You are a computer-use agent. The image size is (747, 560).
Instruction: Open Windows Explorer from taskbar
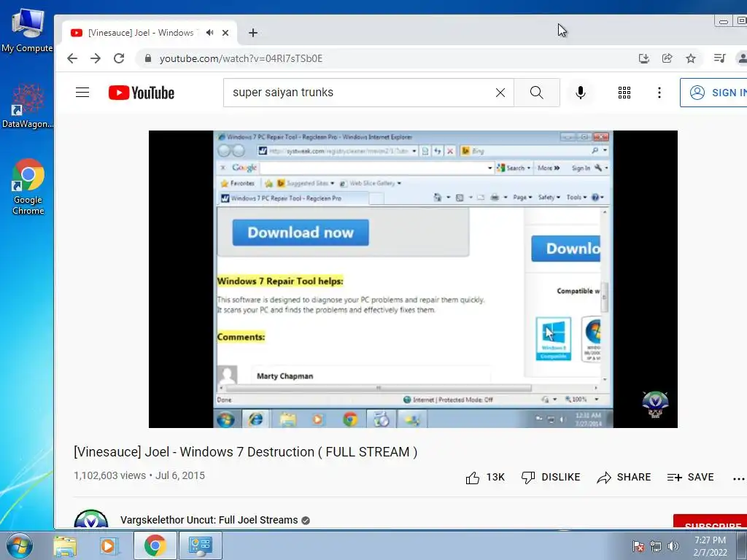pyautogui.click(x=65, y=545)
